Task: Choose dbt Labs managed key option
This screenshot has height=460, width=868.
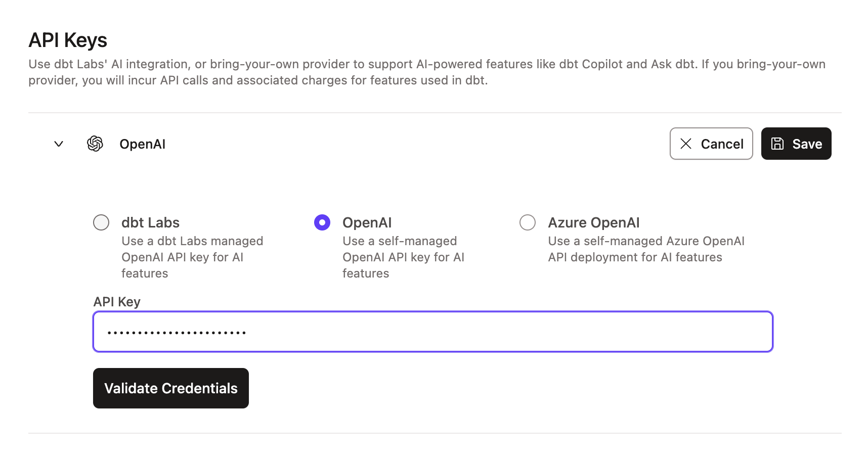Action: coord(101,222)
